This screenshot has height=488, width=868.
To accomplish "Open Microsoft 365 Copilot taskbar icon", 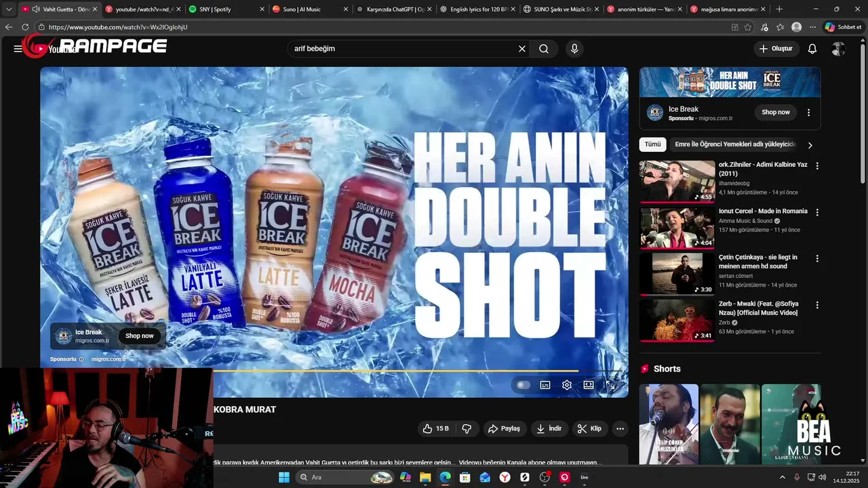I will 406,477.
